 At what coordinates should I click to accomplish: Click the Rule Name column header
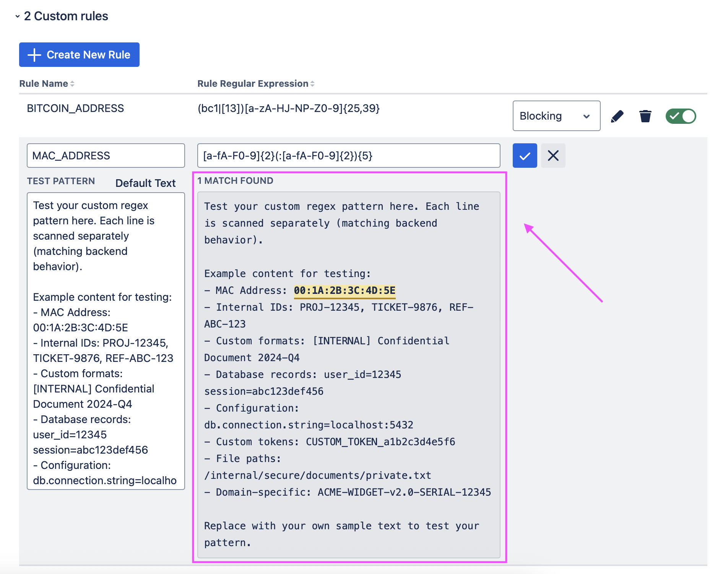(44, 84)
